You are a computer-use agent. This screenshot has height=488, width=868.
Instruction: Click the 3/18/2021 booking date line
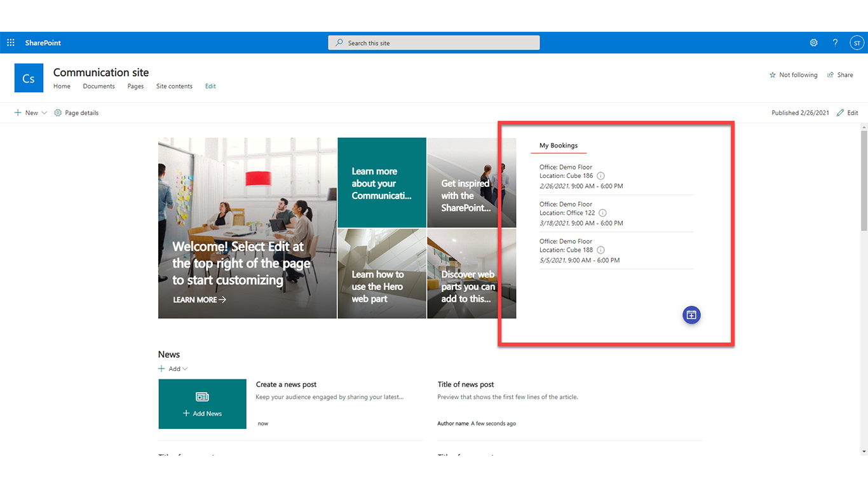coord(581,223)
